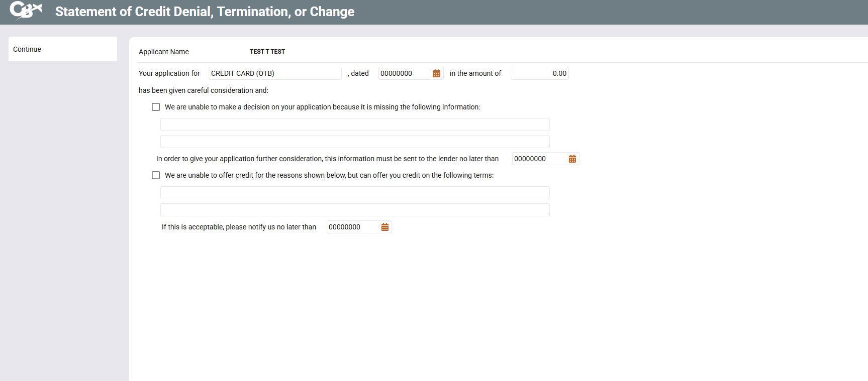Click the second missing information text line
Image resolution: width=868 pixels, height=381 pixels.
pos(354,142)
